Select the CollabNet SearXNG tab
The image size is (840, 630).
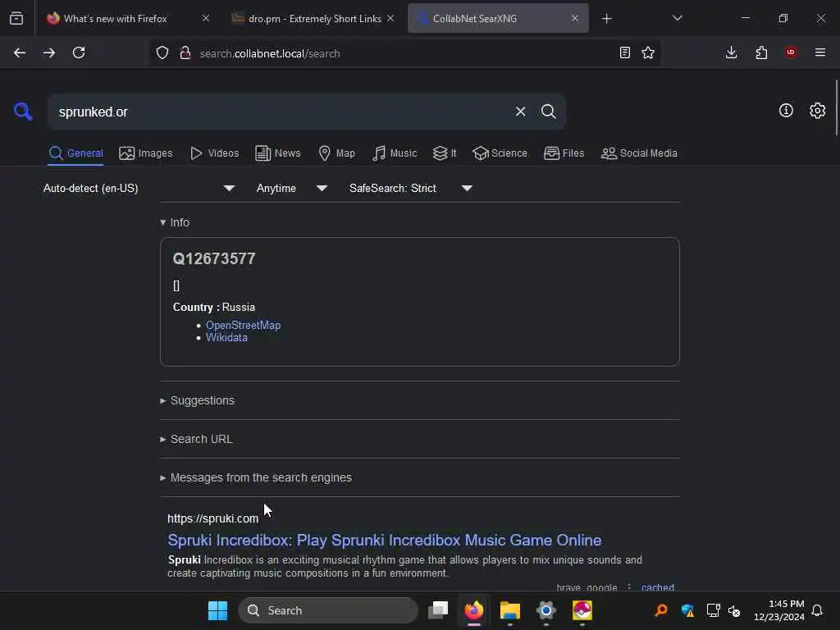click(x=498, y=18)
